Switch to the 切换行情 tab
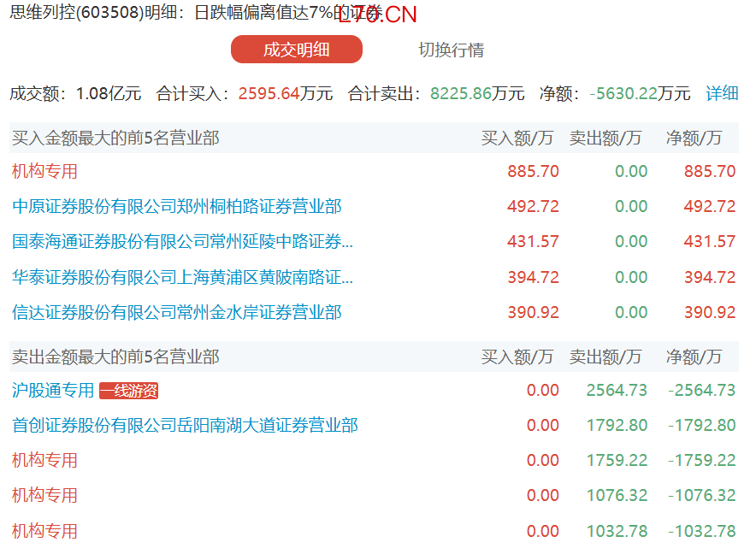 tap(451, 50)
